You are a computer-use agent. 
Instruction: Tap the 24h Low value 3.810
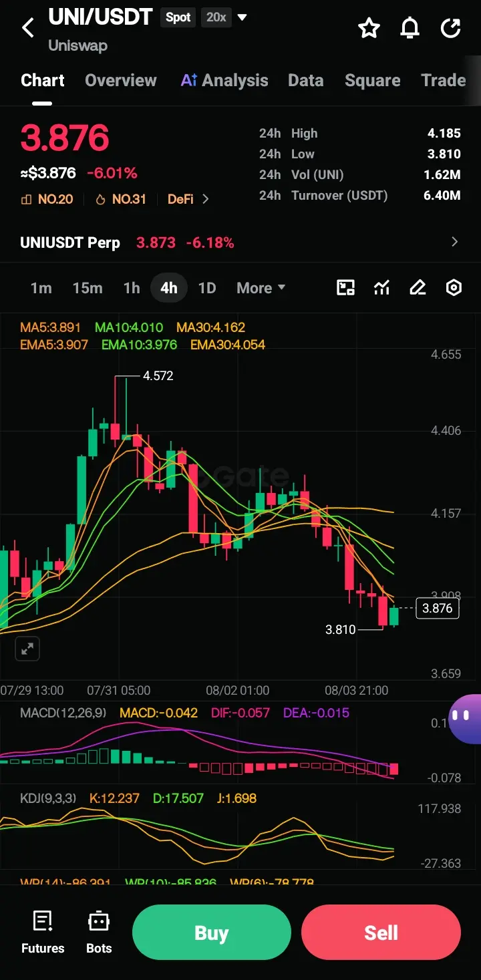click(444, 154)
